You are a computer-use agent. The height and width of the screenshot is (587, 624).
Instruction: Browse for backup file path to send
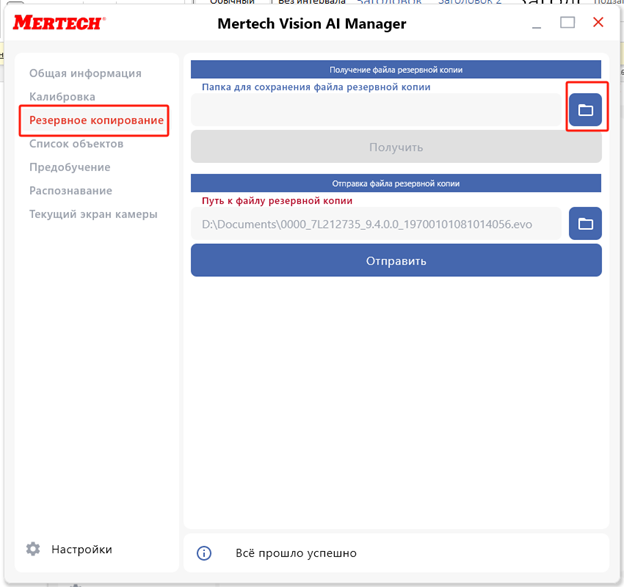585,224
